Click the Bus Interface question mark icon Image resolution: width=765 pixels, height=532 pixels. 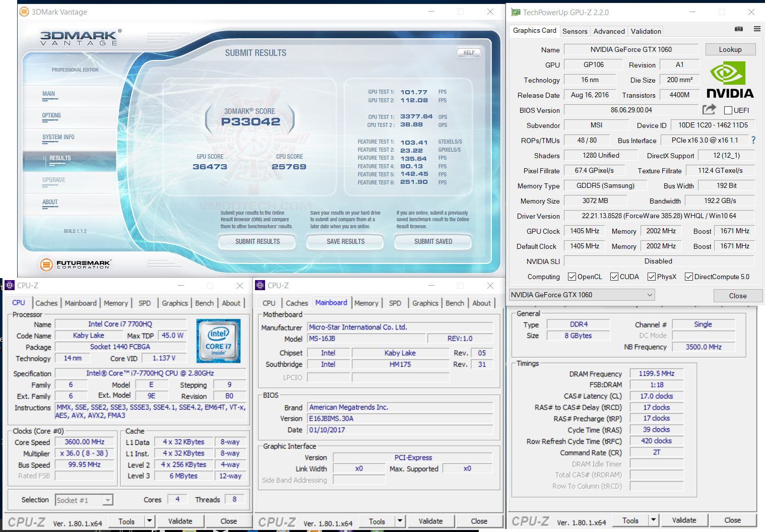(x=753, y=140)
